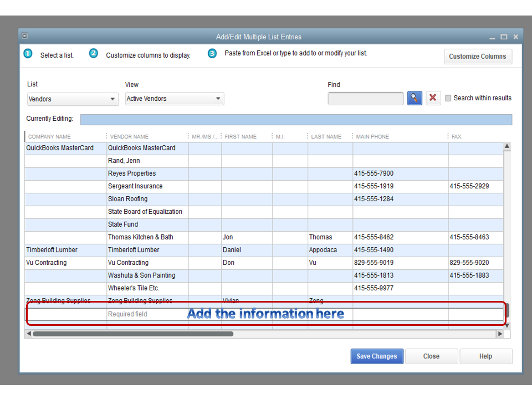The image size is (532, 399).
Task: Click the window menu icon in title bar
Action: click(25, 37)
